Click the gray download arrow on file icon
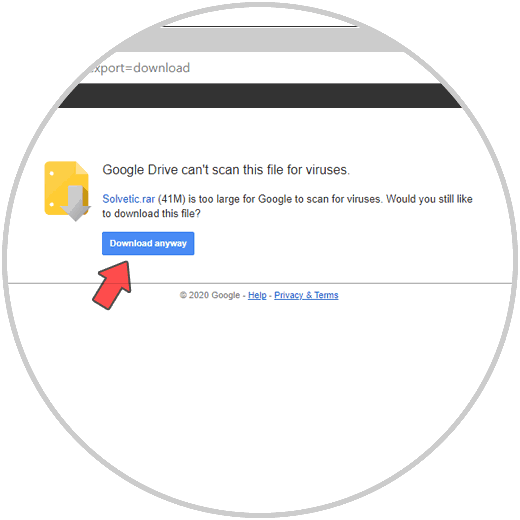 pyautogui.click(x=76, y=203)
